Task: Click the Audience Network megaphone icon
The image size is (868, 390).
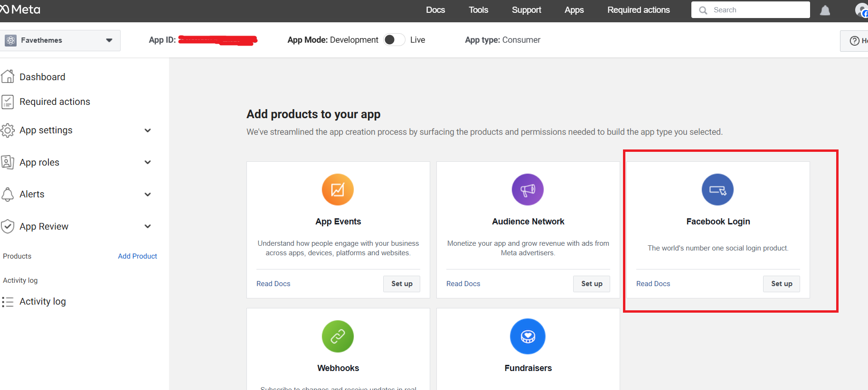Action: 528,190
